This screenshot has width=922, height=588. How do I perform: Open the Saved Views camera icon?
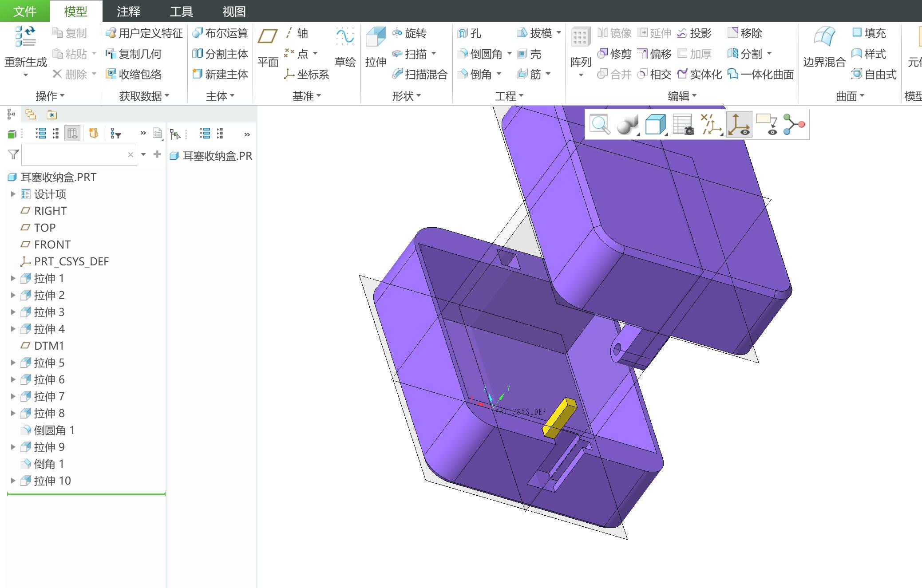pos(683,125)
